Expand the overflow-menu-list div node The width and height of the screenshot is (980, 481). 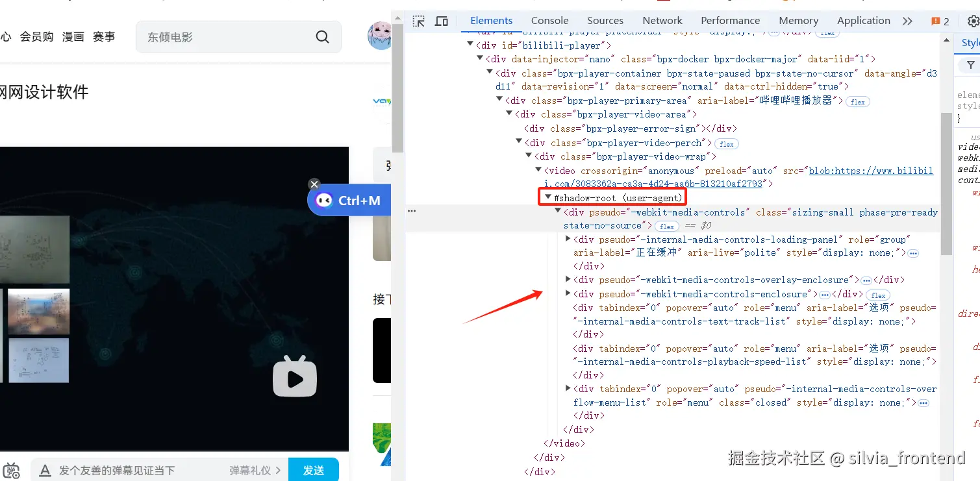point(568,388)
